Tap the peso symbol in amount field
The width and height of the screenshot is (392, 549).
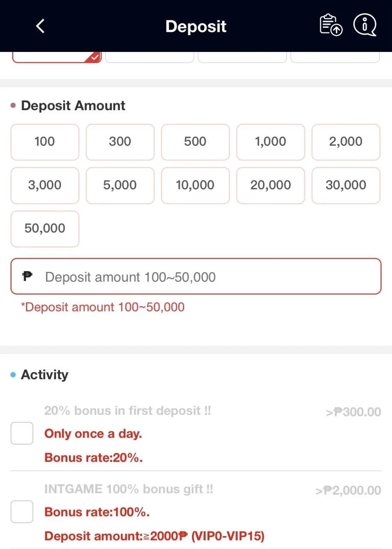coord(27,277)
